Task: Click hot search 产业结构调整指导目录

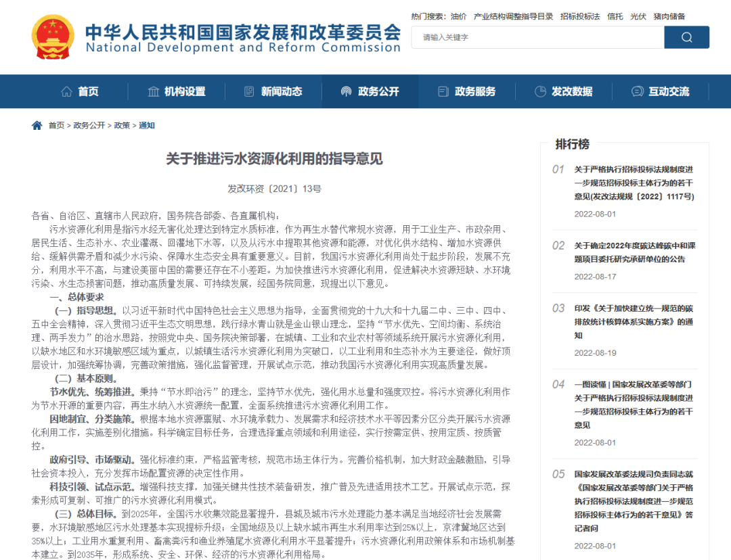Action: pyautogui.click(x=513, y=16)
